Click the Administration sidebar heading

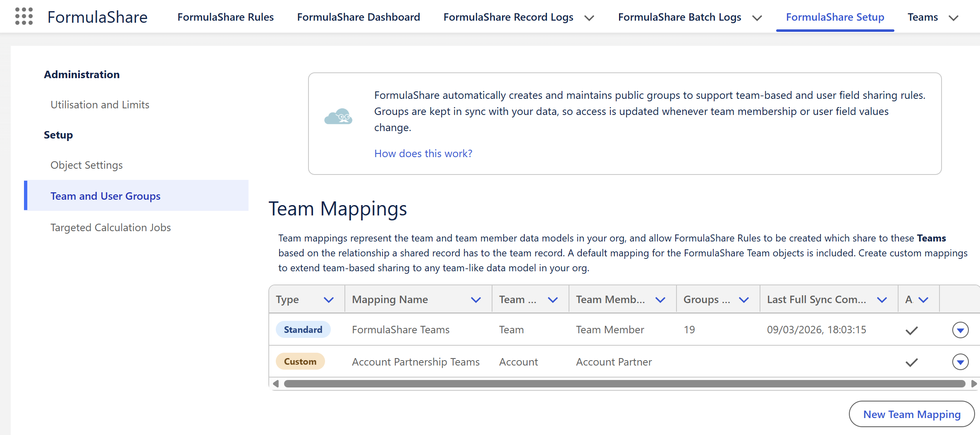(x=82, y=74)
